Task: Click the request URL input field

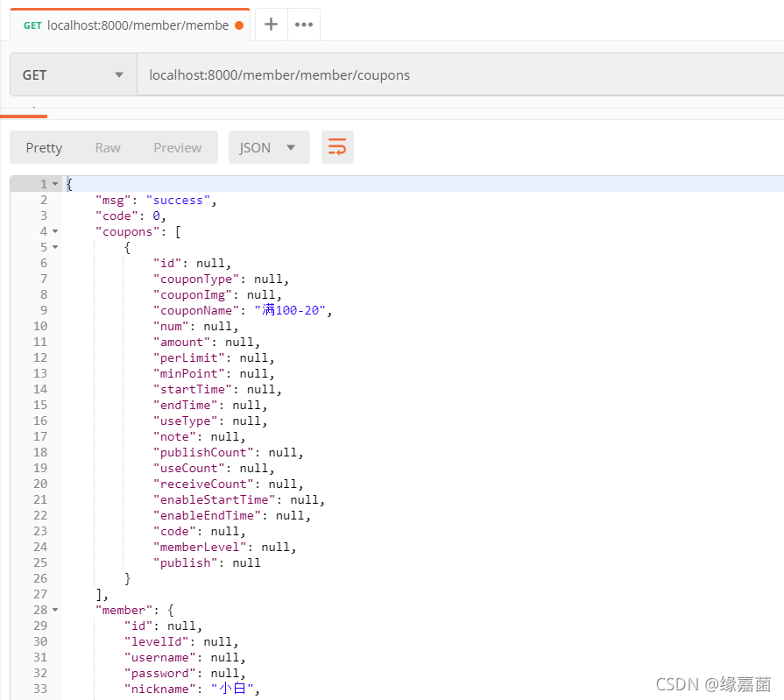Action: pos(460,75)
